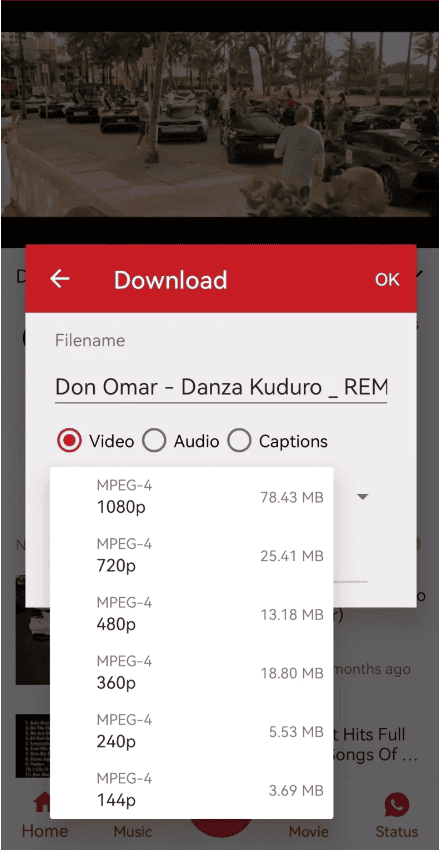
Task: Open the hits album thumbnail behind dialog
Action: 33,747
